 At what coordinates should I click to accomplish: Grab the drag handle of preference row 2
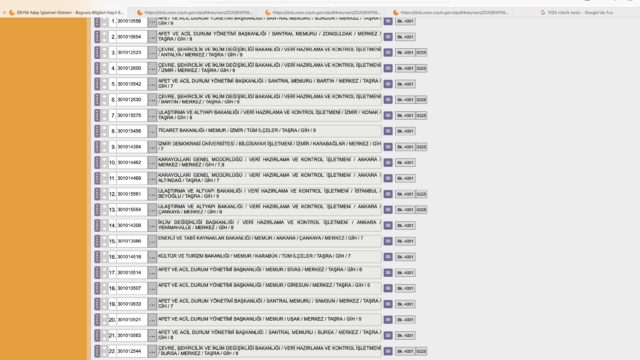[x=97, y=37]
